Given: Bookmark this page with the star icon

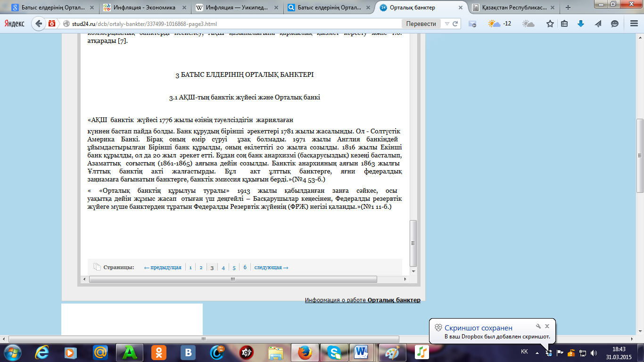Looking at the screenshot, I should [x=550, y=24].
